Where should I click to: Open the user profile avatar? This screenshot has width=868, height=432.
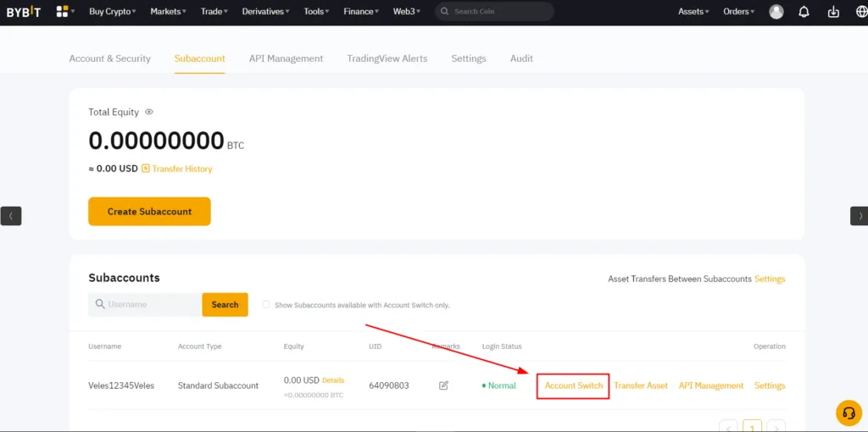(x=776, y=12)
